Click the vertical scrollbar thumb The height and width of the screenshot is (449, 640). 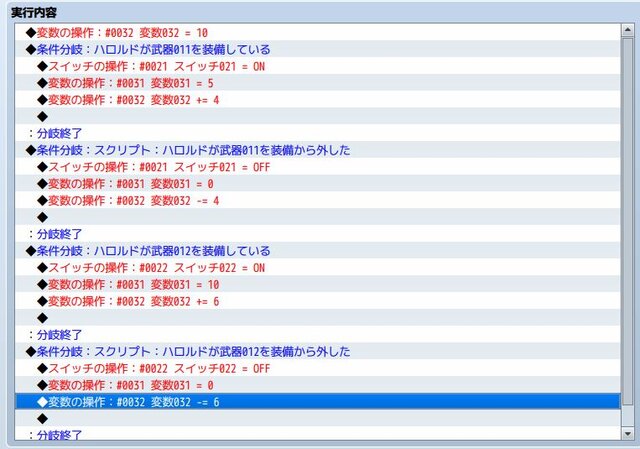pos(627,220)
